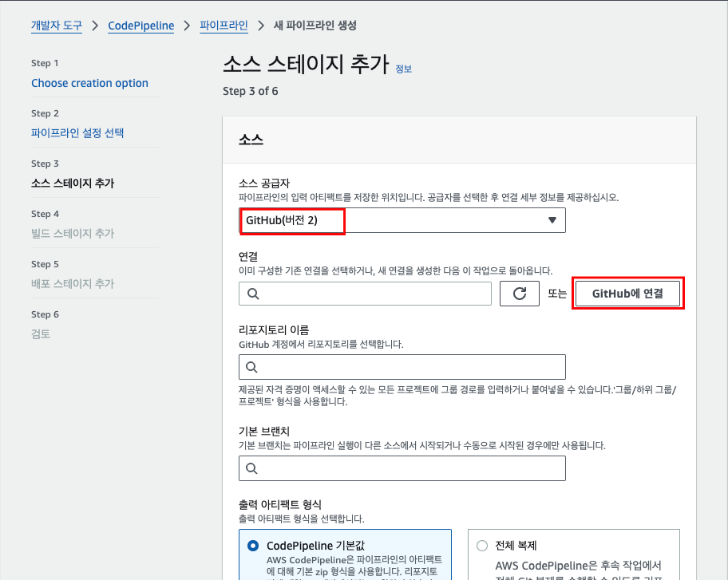This screenshot has height=580, width=728.
Task: Go back to 파이프라인 설정 선택 step
Action: click(x=77, y=133)
